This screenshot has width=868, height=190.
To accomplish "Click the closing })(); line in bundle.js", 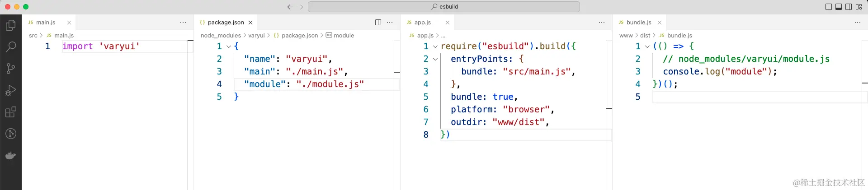I will (665, 84).
